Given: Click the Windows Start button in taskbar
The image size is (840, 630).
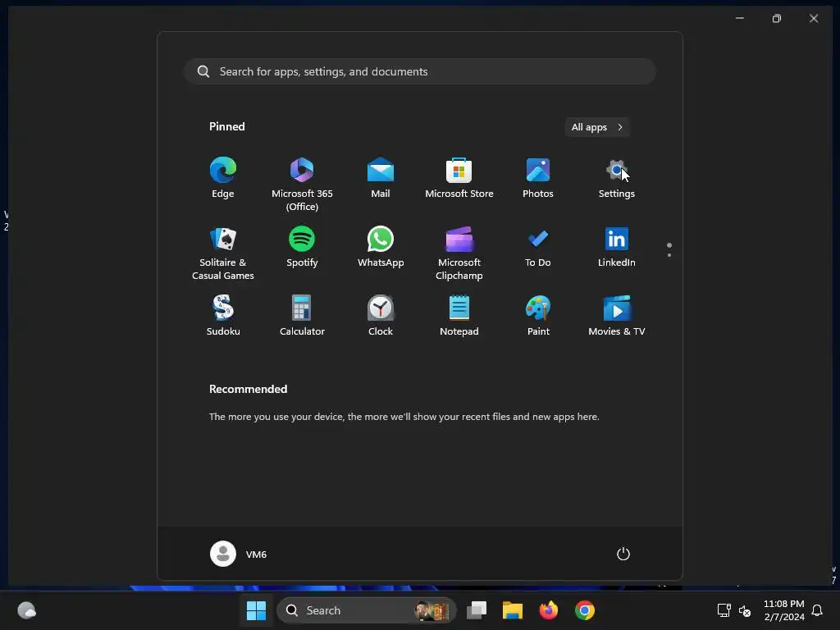Looking at the screenshot, I should pos(256,610).
